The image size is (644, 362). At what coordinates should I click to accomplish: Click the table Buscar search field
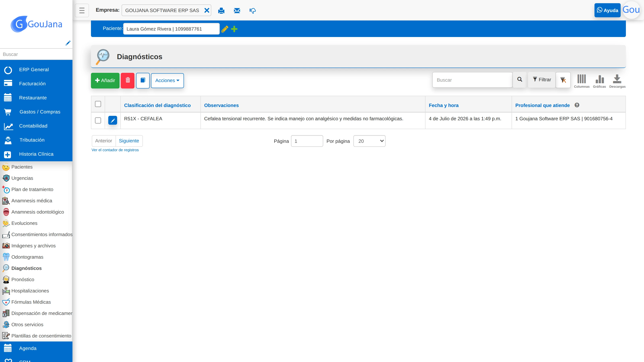pyautogui.click(x=472, y=80)
